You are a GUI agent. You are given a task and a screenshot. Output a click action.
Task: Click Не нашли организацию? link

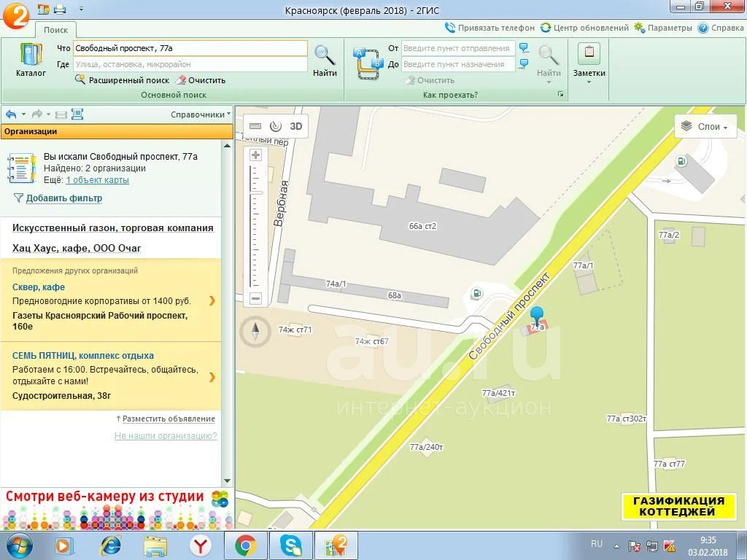point(166,436)
